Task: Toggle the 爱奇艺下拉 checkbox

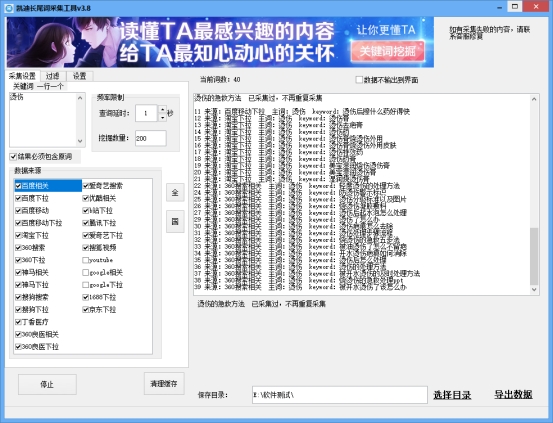Action: coord(86,235)
